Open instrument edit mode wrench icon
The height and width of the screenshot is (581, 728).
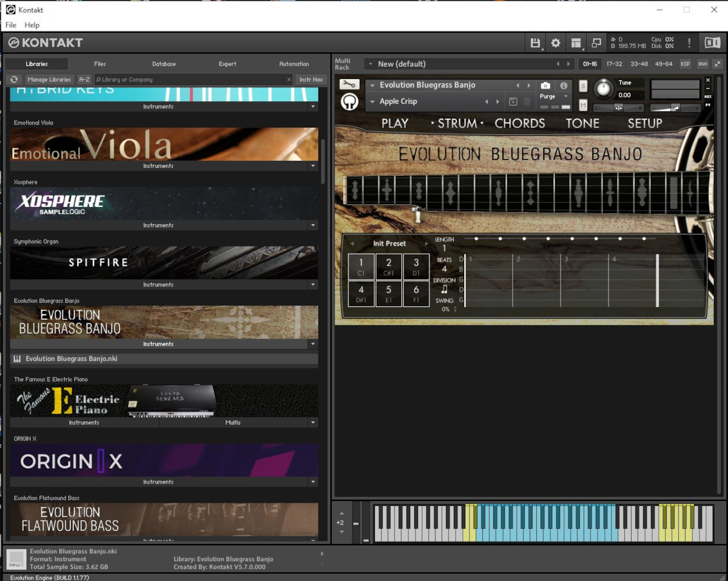tap(349, 84)
